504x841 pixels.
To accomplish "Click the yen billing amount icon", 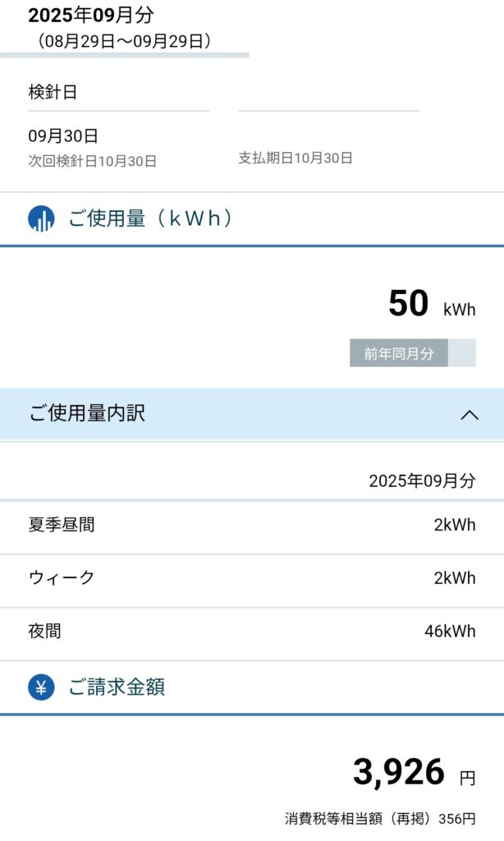I will (41, 687).
